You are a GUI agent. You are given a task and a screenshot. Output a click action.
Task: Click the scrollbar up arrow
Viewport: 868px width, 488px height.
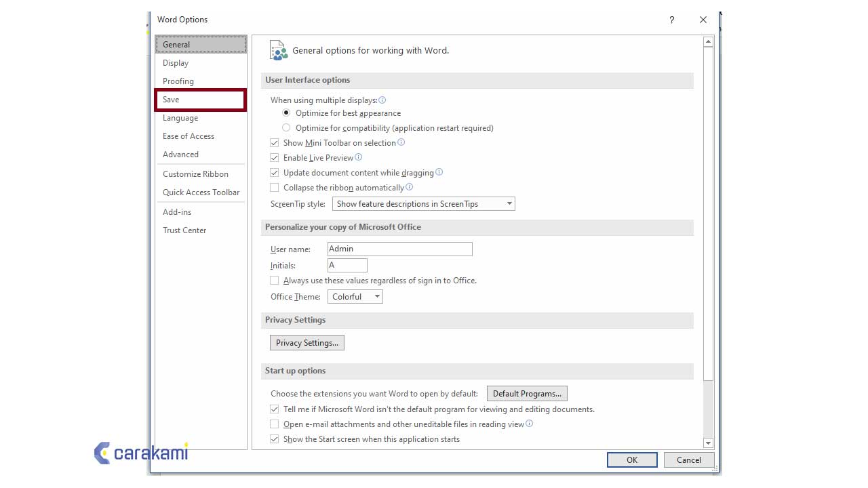point(708,42)
